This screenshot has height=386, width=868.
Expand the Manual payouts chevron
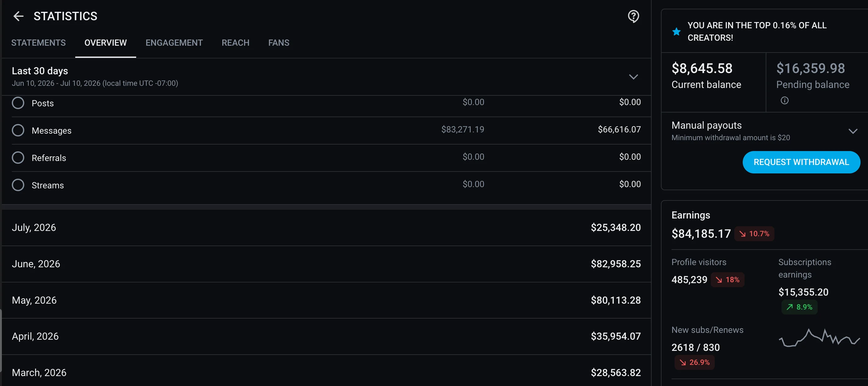click(x=852, y=131)
